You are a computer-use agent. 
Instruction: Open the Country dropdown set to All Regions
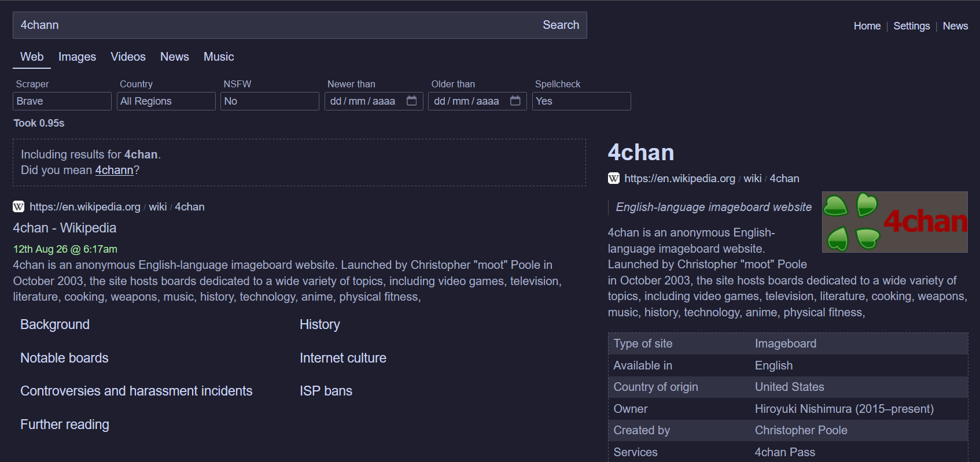point(166,101)
